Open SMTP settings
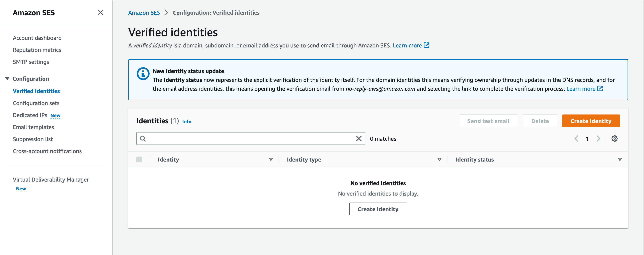This screenshot has height=255, width=644. (31, 62)
